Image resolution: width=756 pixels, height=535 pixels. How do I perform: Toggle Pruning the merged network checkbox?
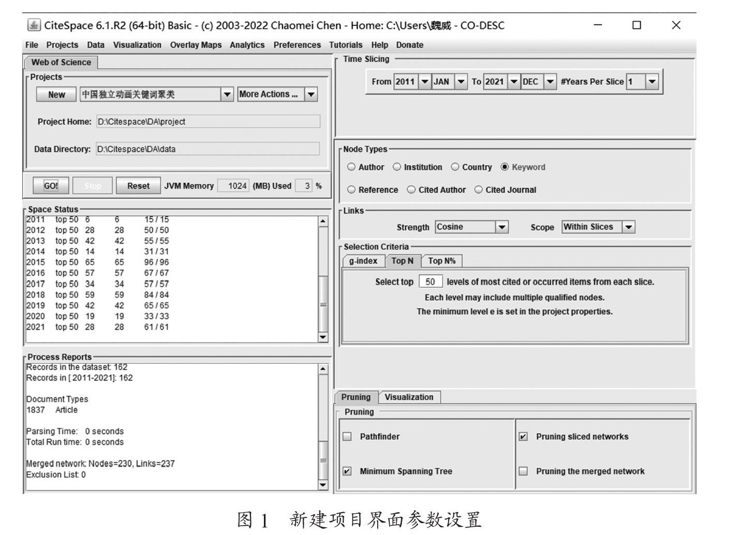coord(523,471)
